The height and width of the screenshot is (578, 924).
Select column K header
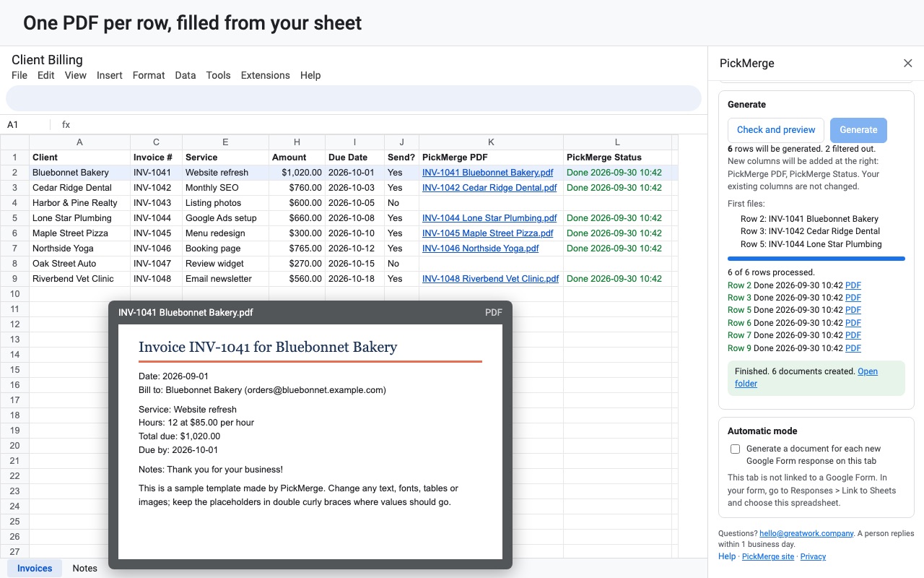[491, 142]
